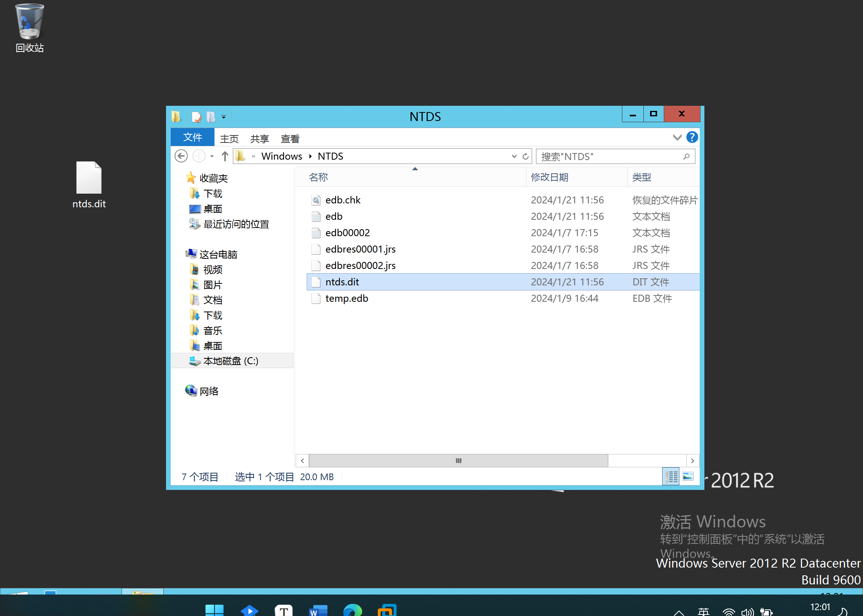Open customize quick access toolbar dropdown
Screen dimensions: 863x616
(x=223, y=117)
